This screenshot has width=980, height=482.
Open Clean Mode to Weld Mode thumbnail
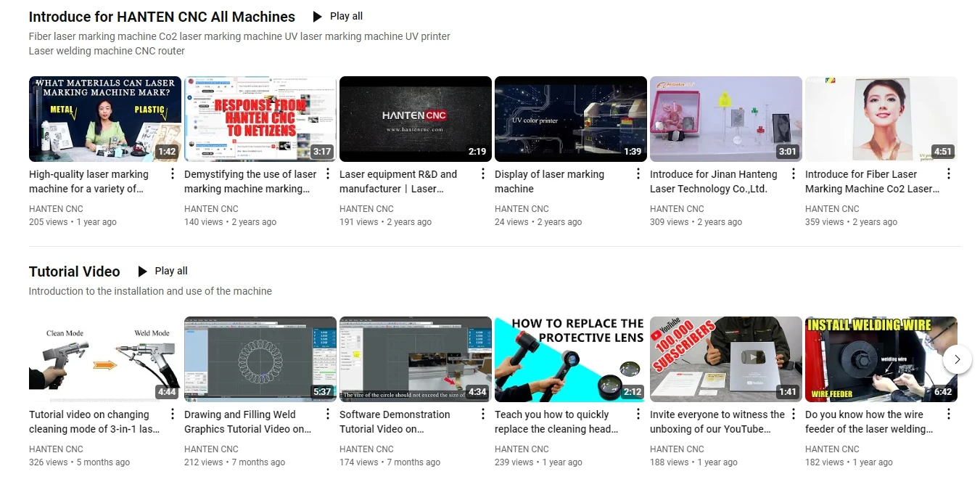(x=105, y=359)
